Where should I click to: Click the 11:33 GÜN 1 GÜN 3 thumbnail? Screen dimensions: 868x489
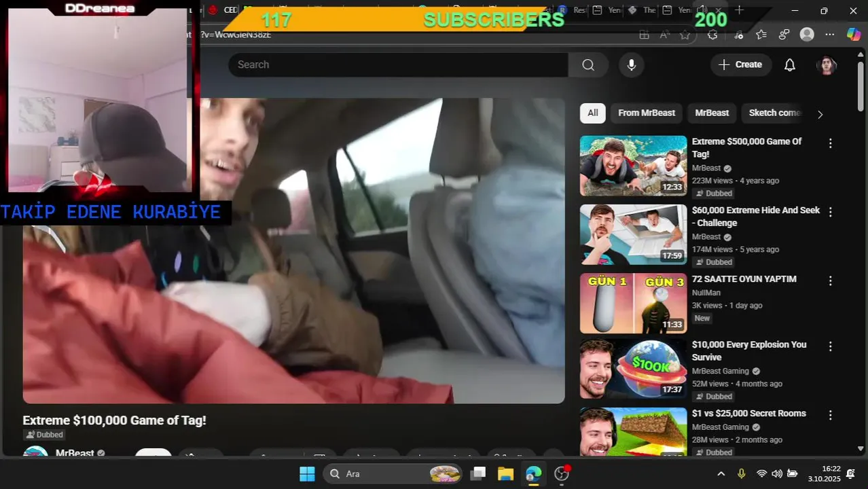click(633, 303)
